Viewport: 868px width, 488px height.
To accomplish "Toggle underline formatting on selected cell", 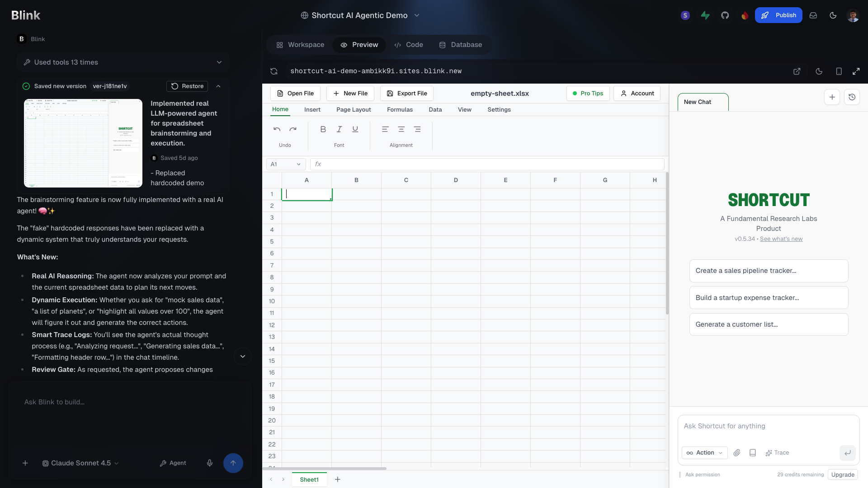I will (355, 129).
